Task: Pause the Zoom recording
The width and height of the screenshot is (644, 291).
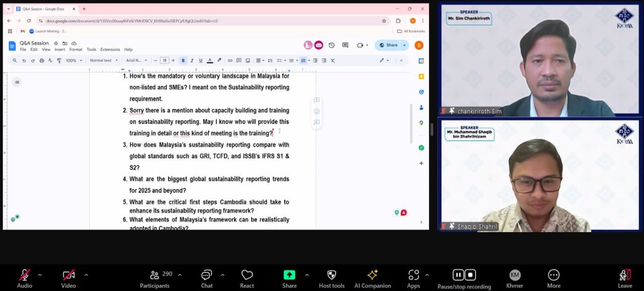Action: 458,275
